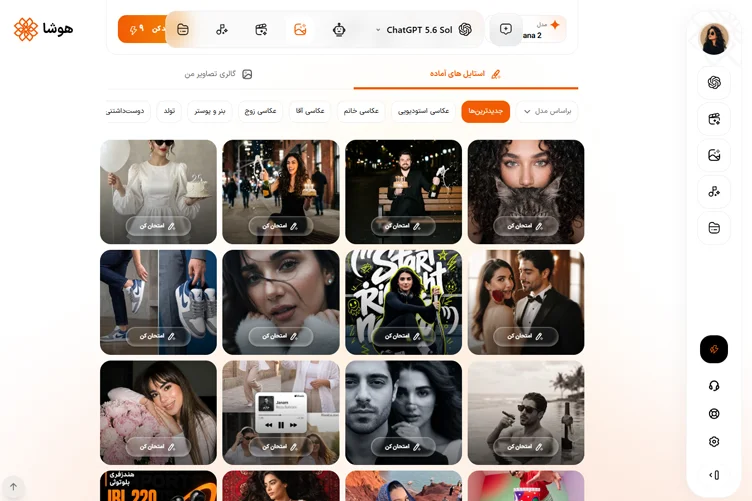Open the robot assistant icon in top toolbar

(x=339, y=30)
